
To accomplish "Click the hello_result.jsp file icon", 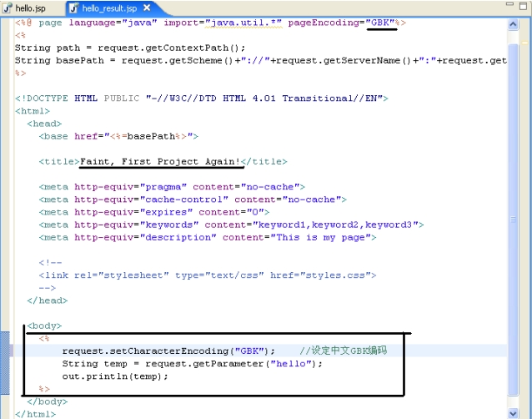I will (x=73, y=8).
